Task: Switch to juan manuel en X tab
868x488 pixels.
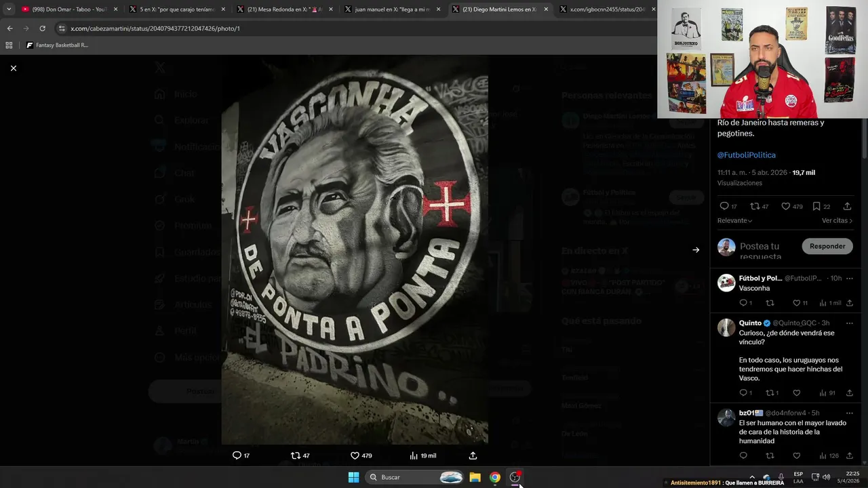Action: pyautogui.click(x=392, y=9)
